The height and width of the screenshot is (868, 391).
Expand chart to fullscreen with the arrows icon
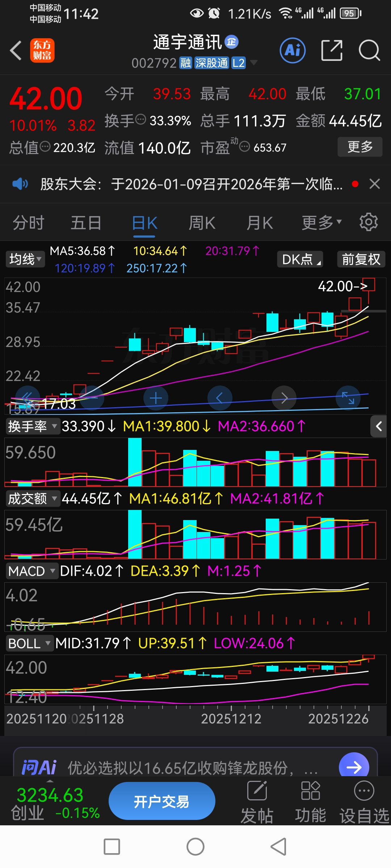click(x=348, y=398)
